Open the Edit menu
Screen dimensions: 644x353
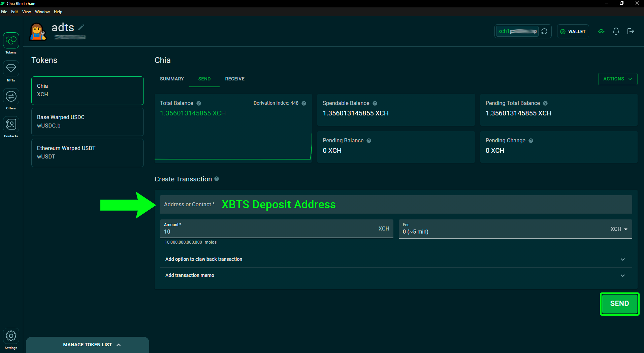(14, 12)
